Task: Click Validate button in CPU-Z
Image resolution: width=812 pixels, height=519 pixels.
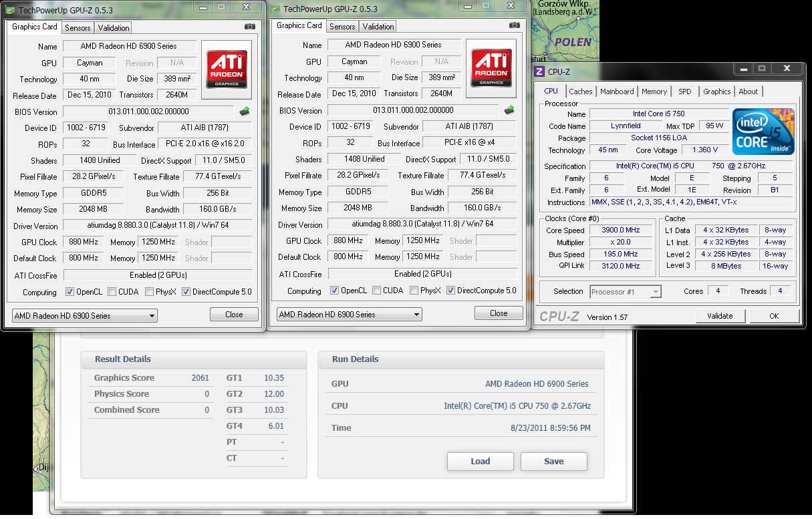Action: pos(720,316)
